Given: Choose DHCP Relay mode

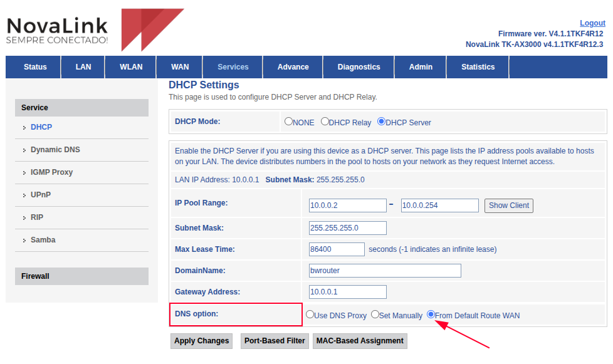Looking at the screenshot, I should pos(325,122).
